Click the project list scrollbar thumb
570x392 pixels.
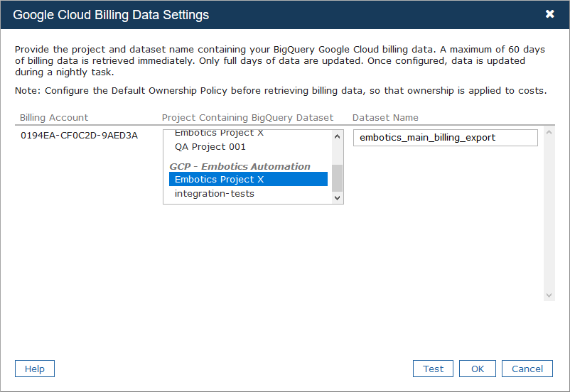click(337, 178)
